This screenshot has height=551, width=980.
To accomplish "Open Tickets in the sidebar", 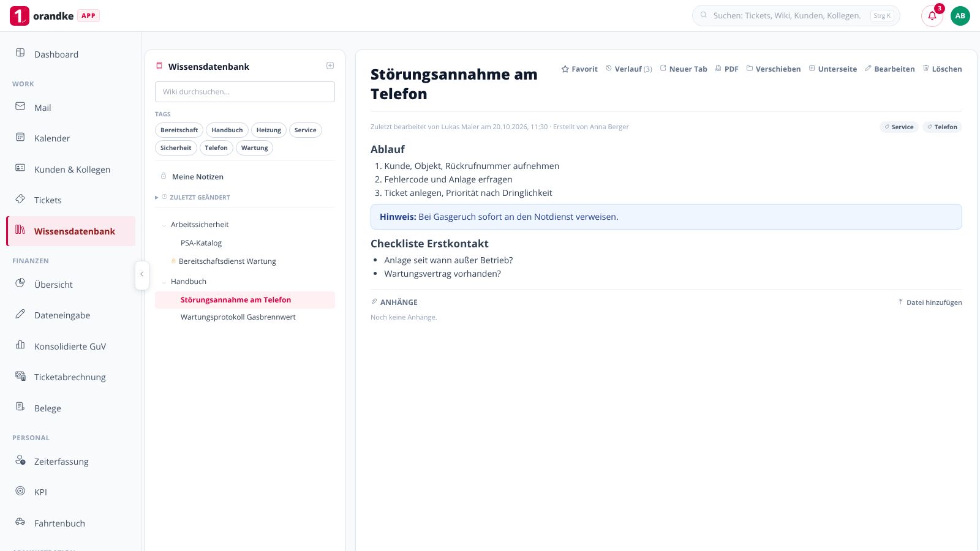I will coord(70,200).
